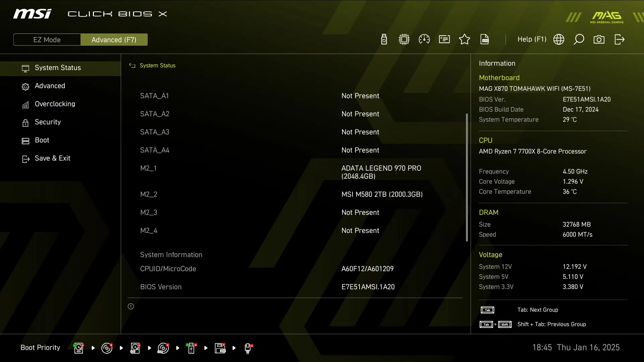Open Save & Exit in sidebar
Viewport: 644px width, 362px height.
coord(60,159)
